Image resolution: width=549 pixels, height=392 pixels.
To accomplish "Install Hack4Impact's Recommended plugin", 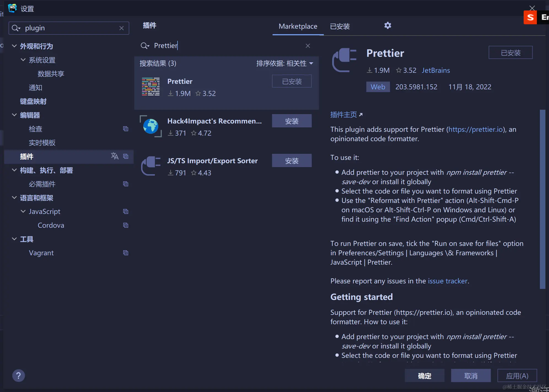I will coord(292,121).
